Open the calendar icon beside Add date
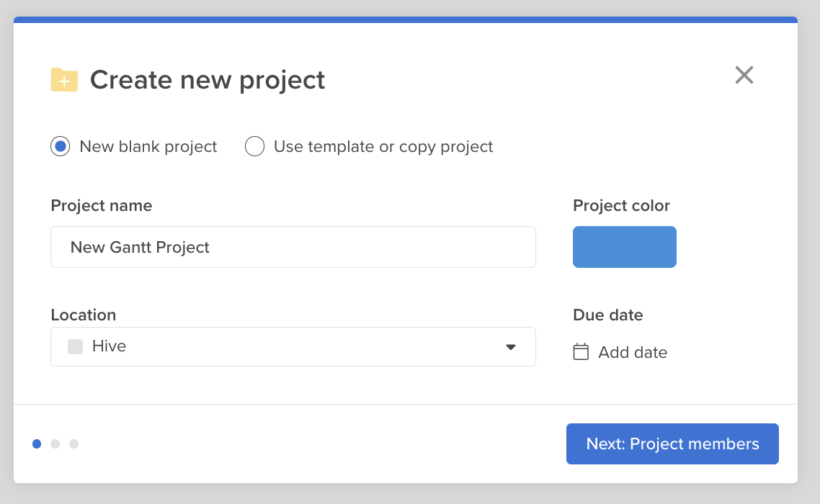This screenshot has height=504, width=820. (x=581, y=352)
